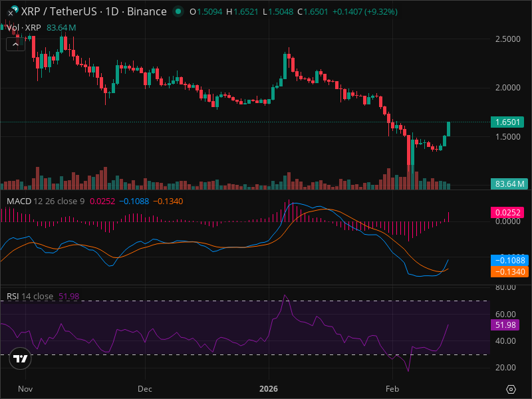Click the 80.00 RSI axis label
This screenshot has height=399, width=532.
(505, 288)
